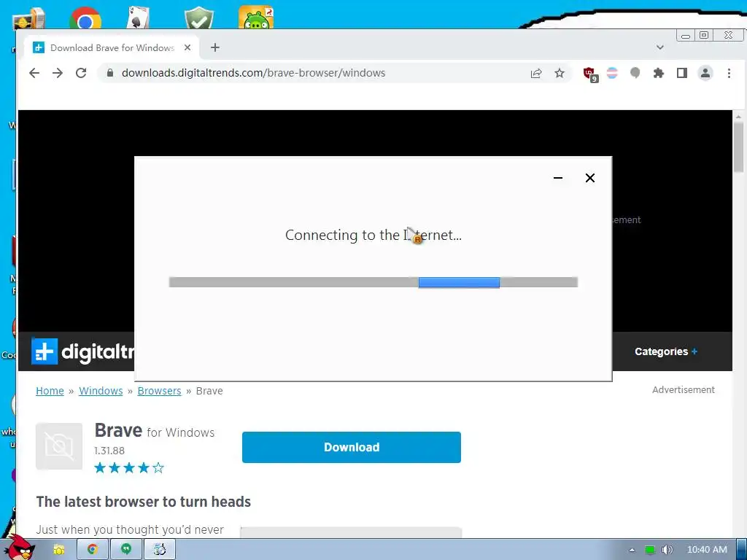This screenshot has width=747, height=560.
Task: Click the gray speech bubble extension icon
Action: click(x=635, y=73)
